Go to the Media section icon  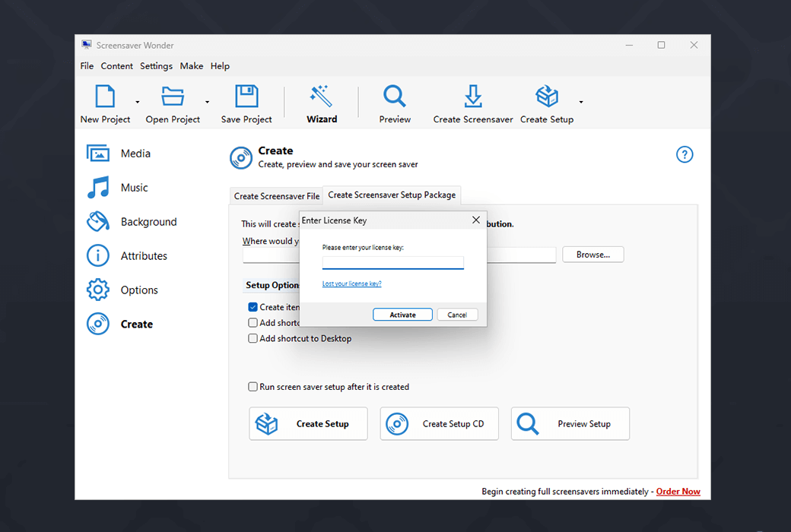pyautogui.click(x=98, y=154)
